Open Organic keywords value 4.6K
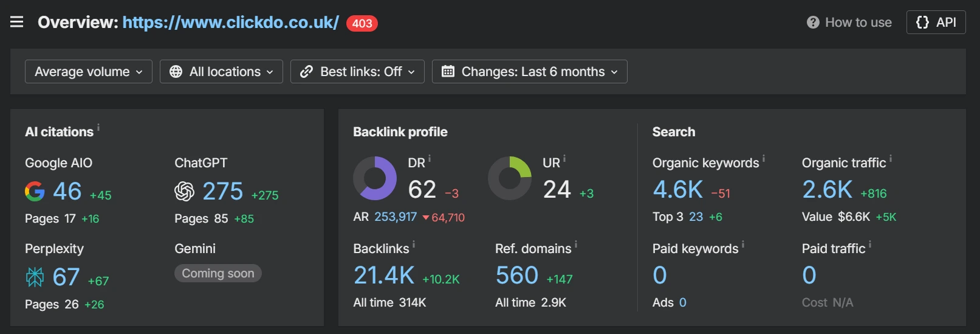Viewport: 980px width, 334px height. pos(678,190)
